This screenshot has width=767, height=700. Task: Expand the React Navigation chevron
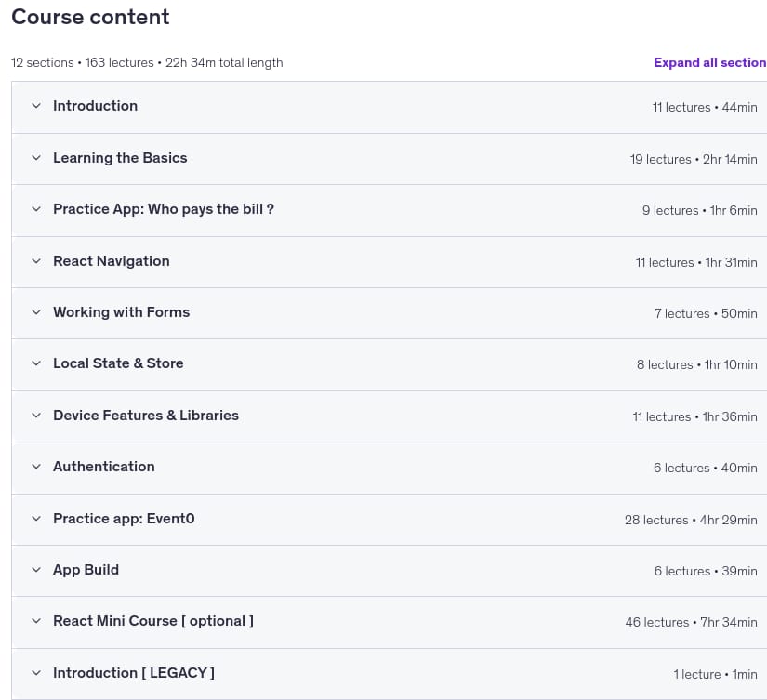point(36,260)
